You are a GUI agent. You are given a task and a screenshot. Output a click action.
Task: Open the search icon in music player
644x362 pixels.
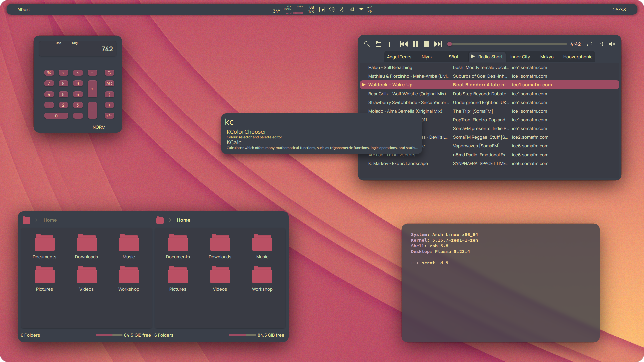pos(367,44)
